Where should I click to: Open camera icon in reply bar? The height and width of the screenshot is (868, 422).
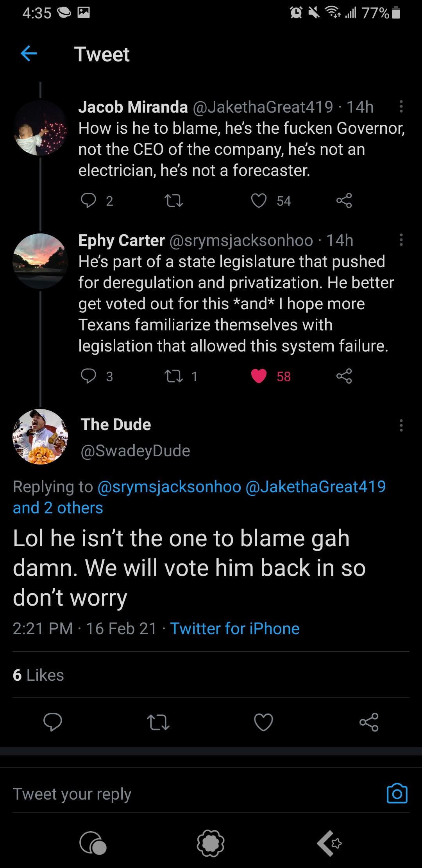(x=397, y=794)
